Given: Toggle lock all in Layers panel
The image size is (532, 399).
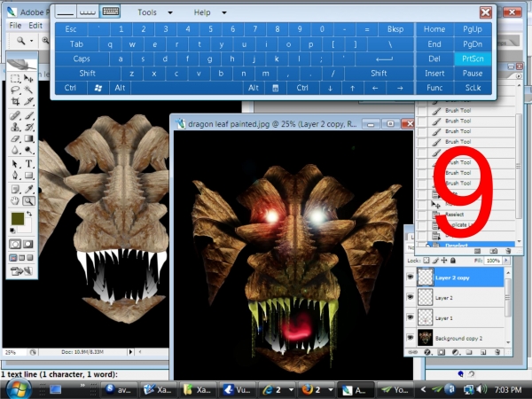Looking at the screenshot, I should [x=452, y=261].
